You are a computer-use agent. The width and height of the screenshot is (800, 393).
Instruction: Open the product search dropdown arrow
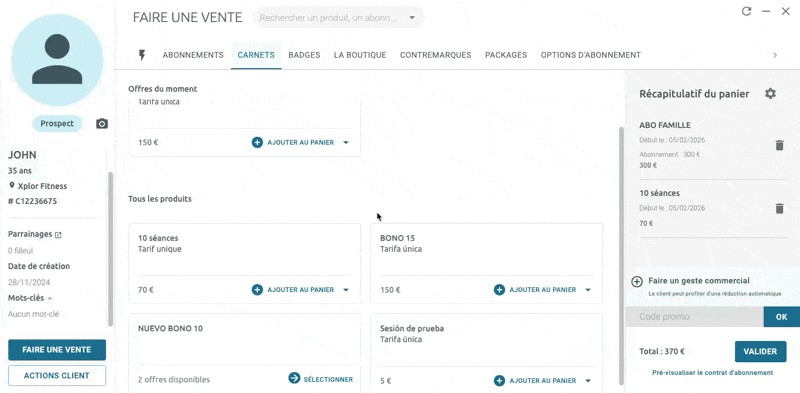point(412,18)
